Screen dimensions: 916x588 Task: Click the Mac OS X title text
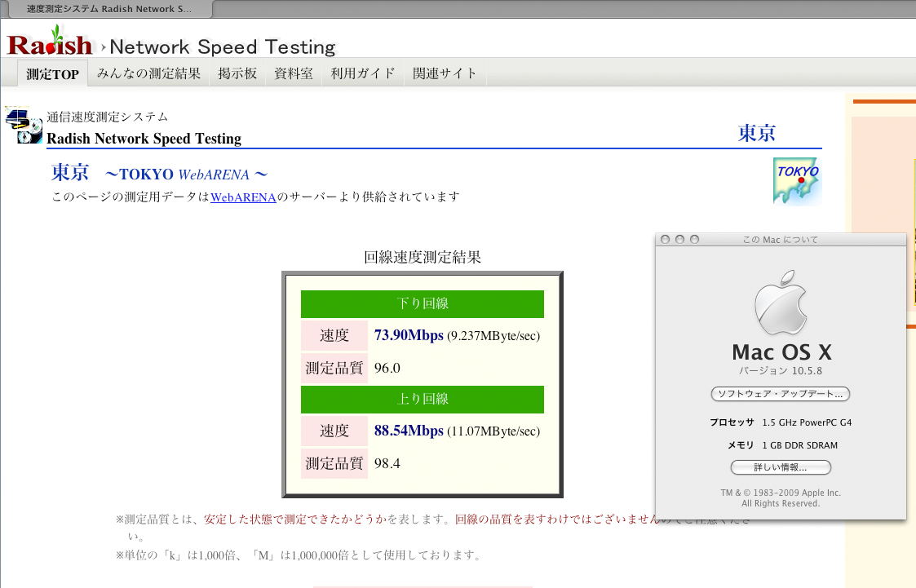point(781,352)
